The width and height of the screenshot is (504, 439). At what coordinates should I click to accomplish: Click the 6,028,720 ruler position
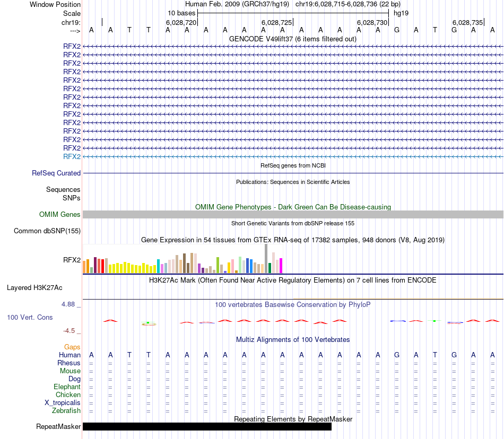[181, 23]
